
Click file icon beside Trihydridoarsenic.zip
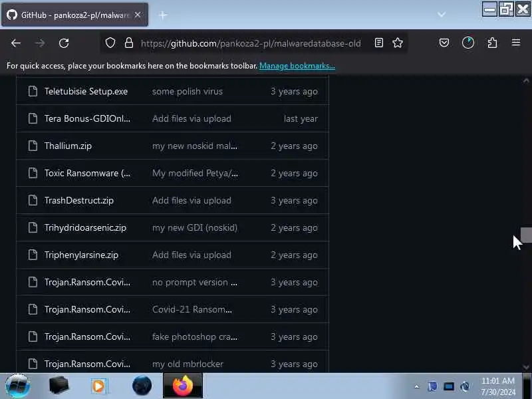tap(33, 227)
